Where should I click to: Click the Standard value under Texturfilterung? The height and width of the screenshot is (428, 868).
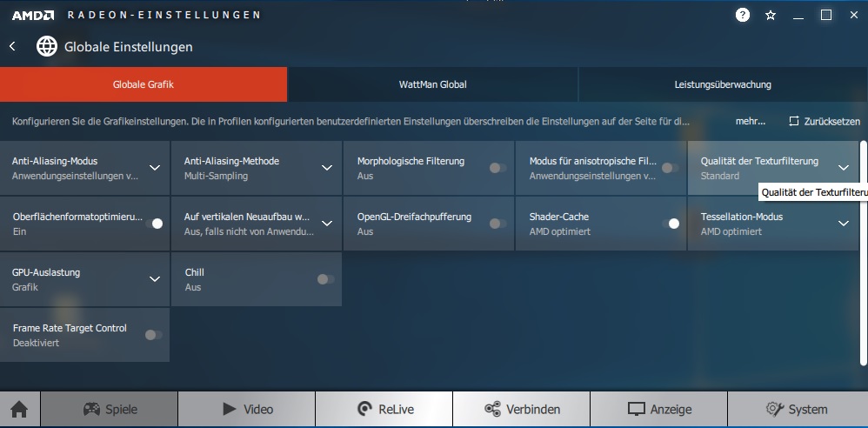click(x=719, y=176)
